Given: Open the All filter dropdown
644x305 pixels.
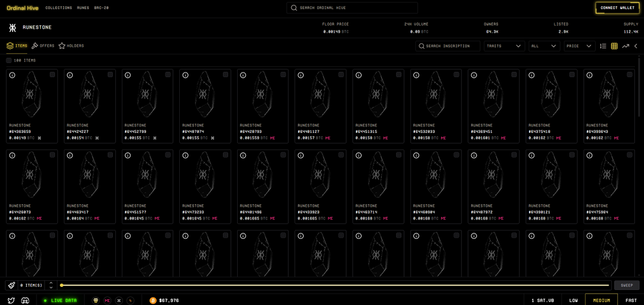Looking at the screenshot, I should coord(544,46).
